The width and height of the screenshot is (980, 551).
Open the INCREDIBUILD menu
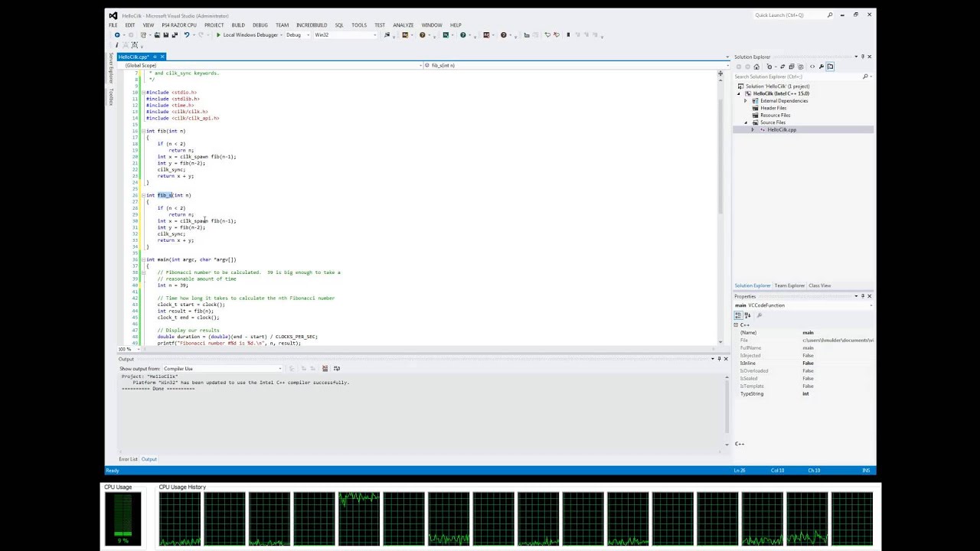(312, 25)
